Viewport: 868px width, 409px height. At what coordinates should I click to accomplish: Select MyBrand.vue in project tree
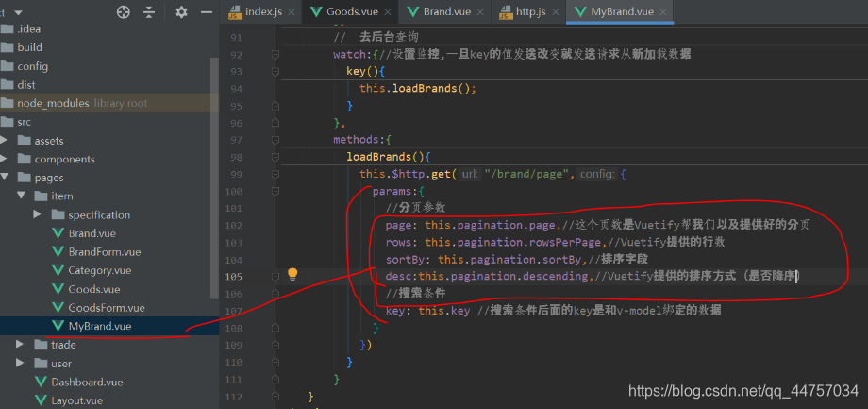coord(100,327)
